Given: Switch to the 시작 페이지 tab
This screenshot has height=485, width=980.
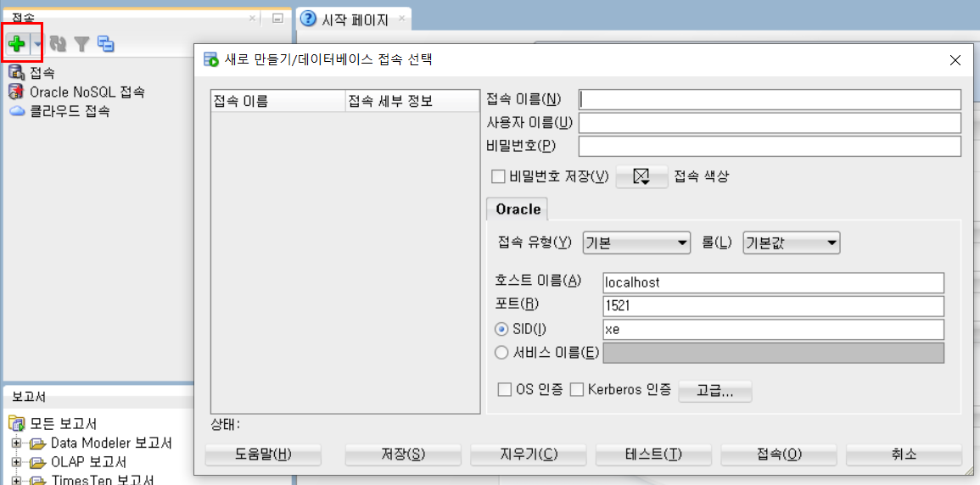Looking at the screenshot, I should click(355, 20).
